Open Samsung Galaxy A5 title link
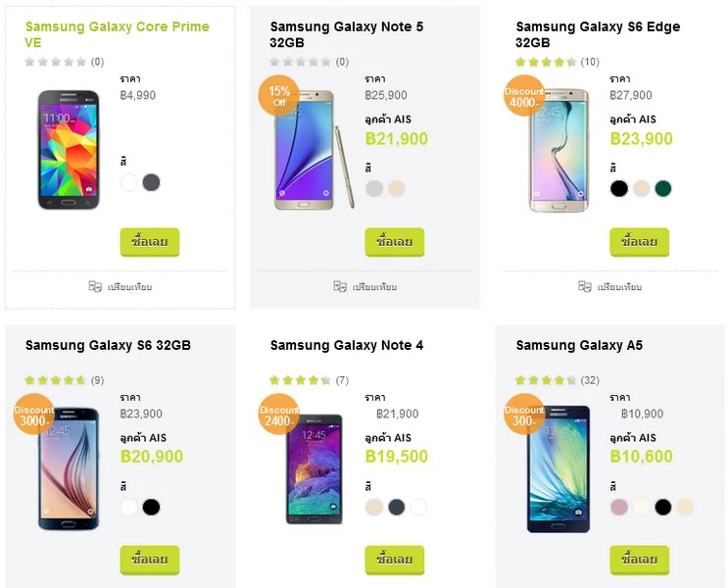The image size is (728, 588). 579,345
